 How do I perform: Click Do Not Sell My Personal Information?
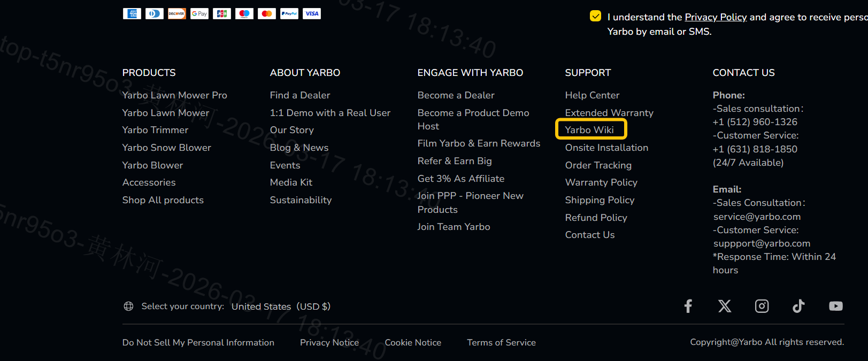point(198,342)
